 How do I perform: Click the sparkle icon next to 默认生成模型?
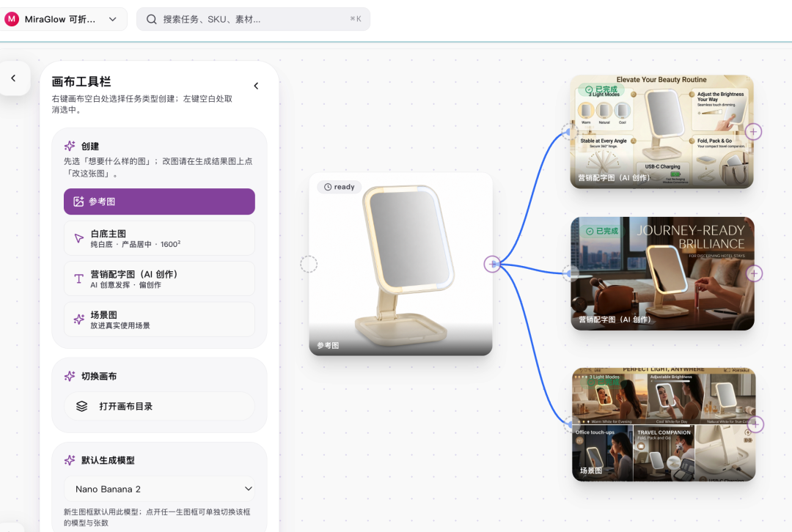[x=70, y=460]
